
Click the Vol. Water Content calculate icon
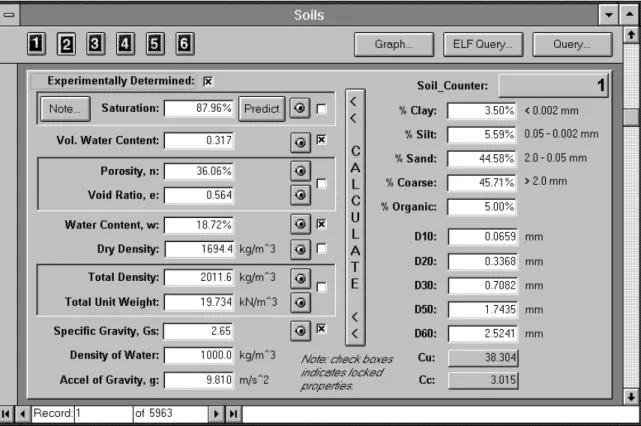[300, 142]
